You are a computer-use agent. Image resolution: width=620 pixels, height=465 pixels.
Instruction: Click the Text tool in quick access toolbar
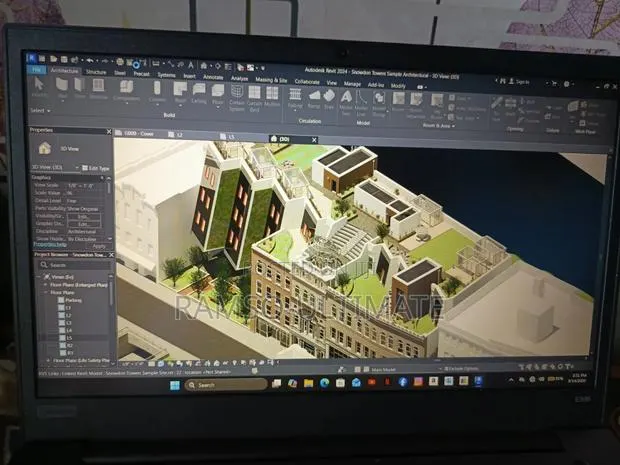click(191, 65)
